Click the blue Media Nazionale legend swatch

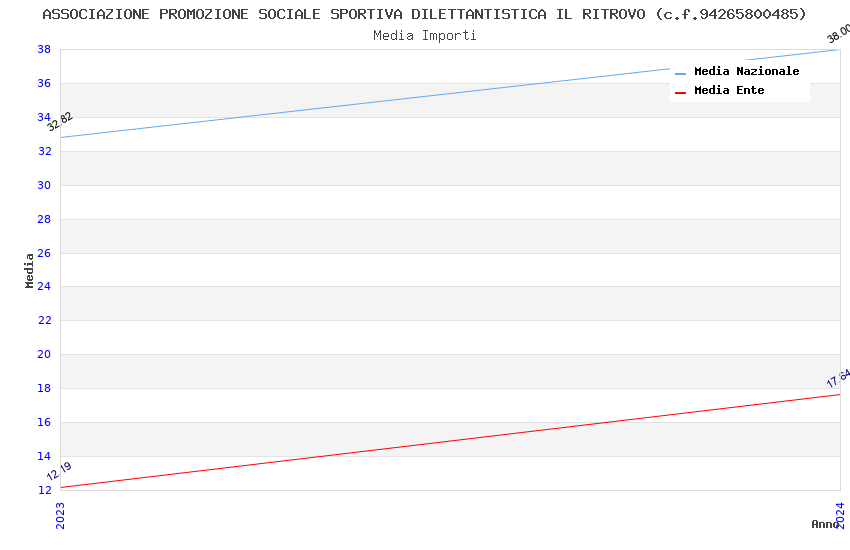pos(681,73)
